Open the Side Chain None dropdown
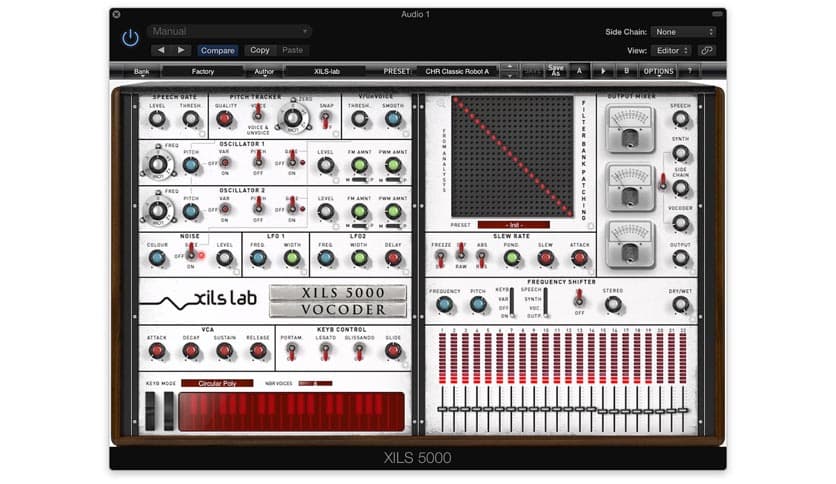This screenshot has width=836, height=484. point(684,32)
